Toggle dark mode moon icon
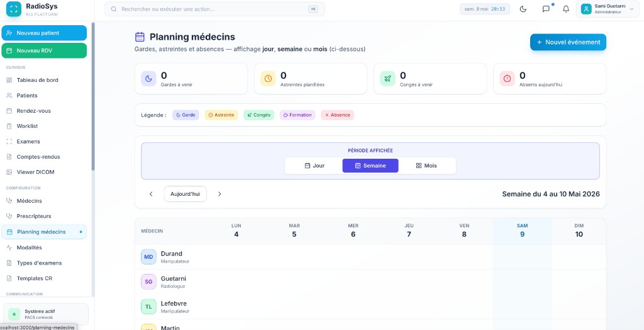The height and width of the screenshot is (330, 644). click(523, 9)
